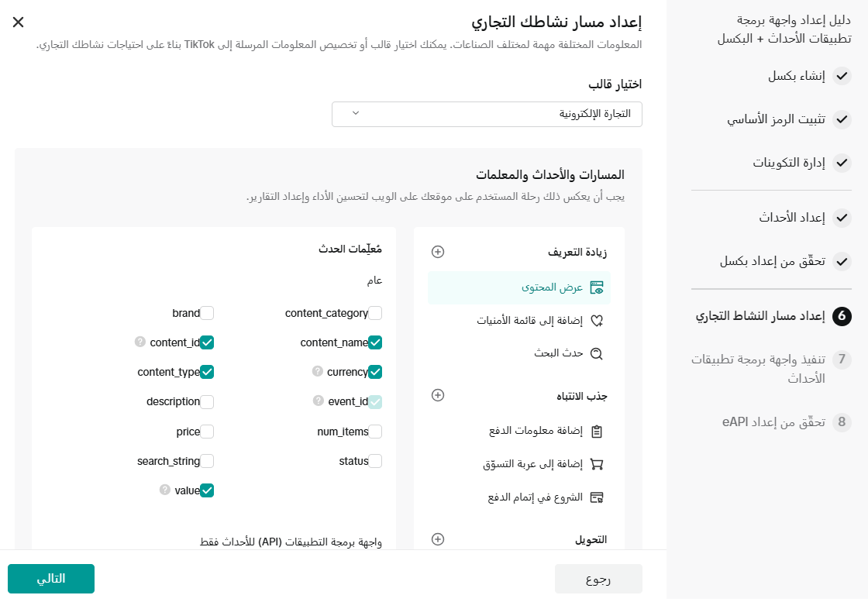868x602 pixels.
Task: Click the checkout icon beside الشروع في إتمام الدفع
Action: pyautogui.click(x=597, y=497)
